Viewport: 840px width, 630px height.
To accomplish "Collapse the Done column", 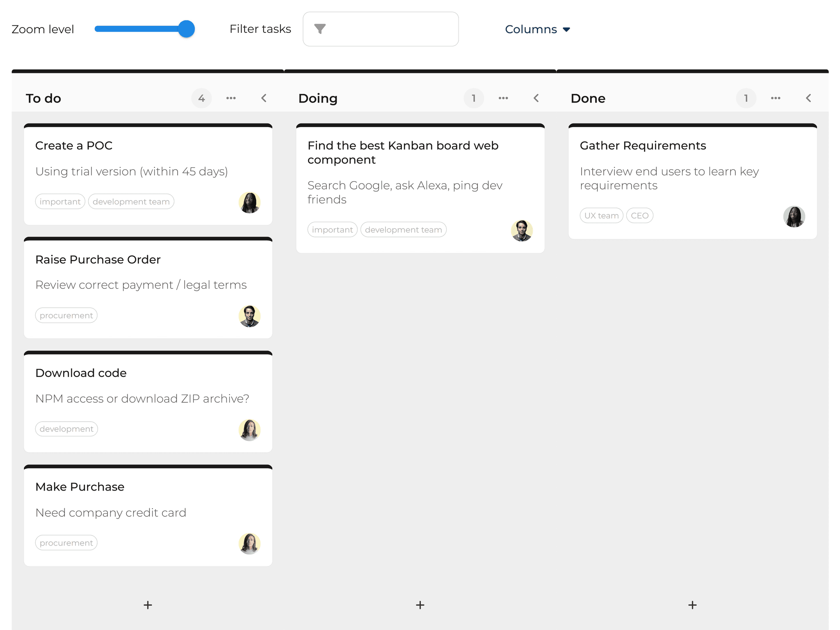I will (x=808, y=98).
